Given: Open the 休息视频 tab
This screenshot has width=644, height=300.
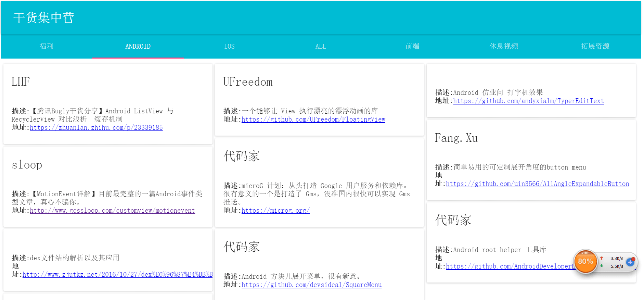Looking at the screenshot, I should 504,46.
